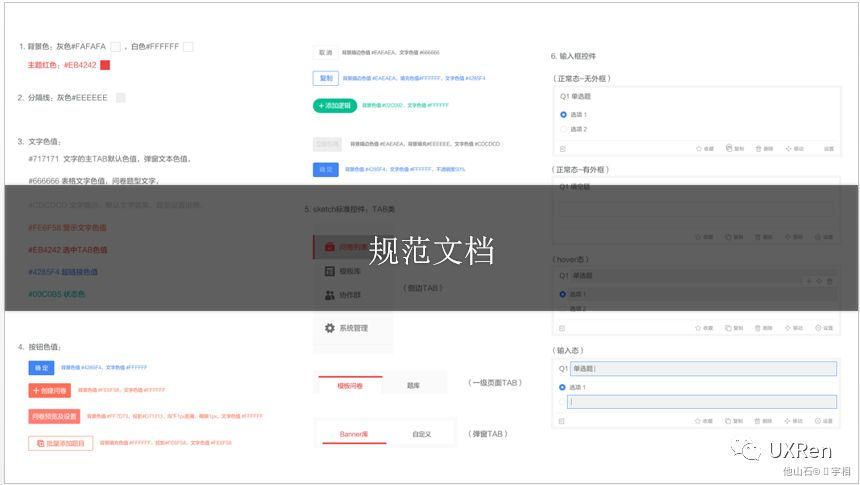
Task: Click the gray #EEEEEE divider swatch
Action: [x=121, y=98]
